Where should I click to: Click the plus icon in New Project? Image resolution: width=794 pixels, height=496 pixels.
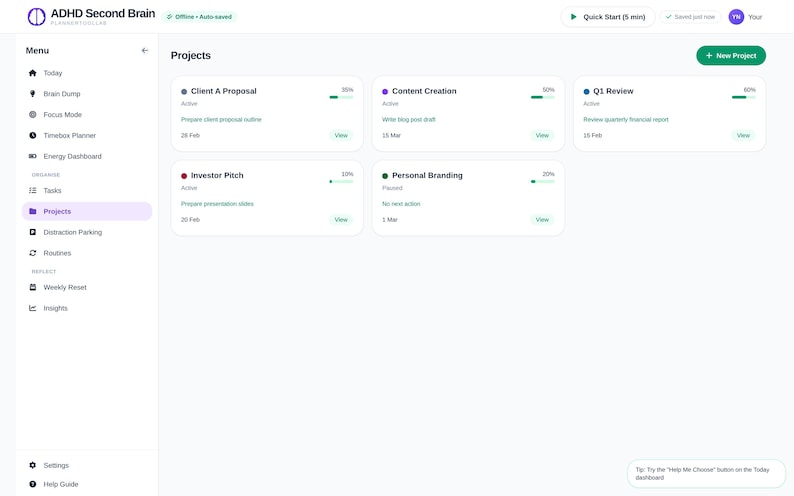pos(709,56)
